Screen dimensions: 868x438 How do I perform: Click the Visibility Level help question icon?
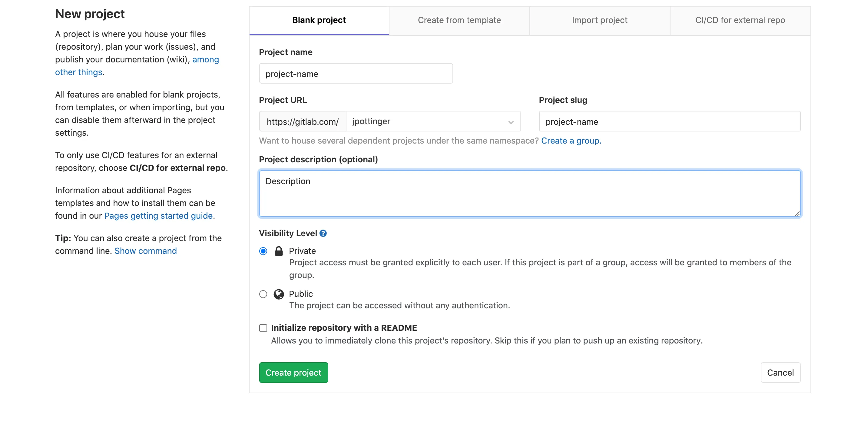tap(323, 233)
